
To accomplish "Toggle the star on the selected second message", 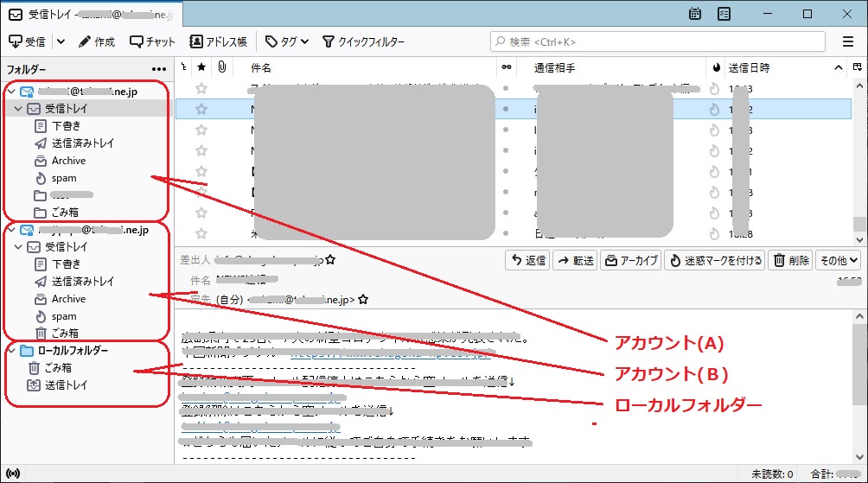I will coord(201,109).
